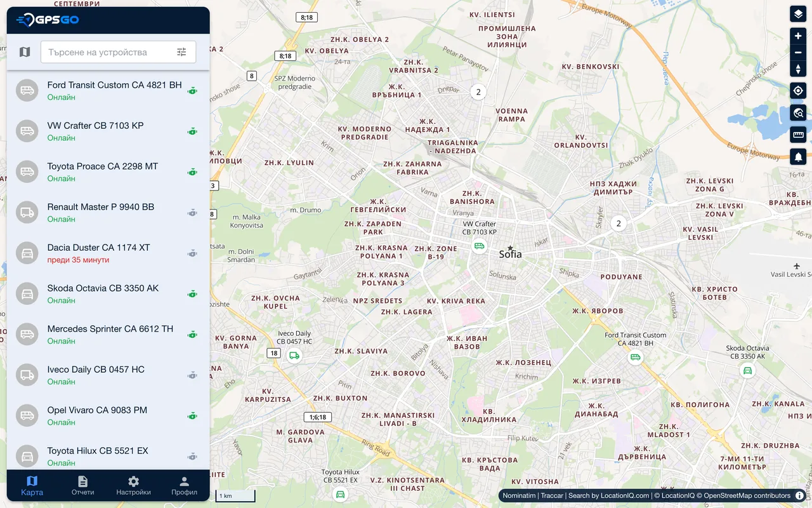Screen dimensions: 812x508
Task: Open the map search control
Action: click(798, 113)
